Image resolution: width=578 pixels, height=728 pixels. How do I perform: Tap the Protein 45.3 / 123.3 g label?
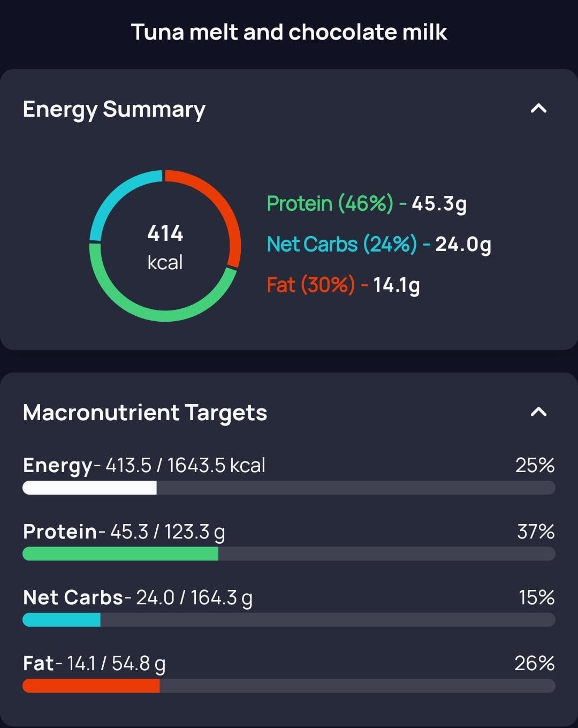(x=124, y=532)
